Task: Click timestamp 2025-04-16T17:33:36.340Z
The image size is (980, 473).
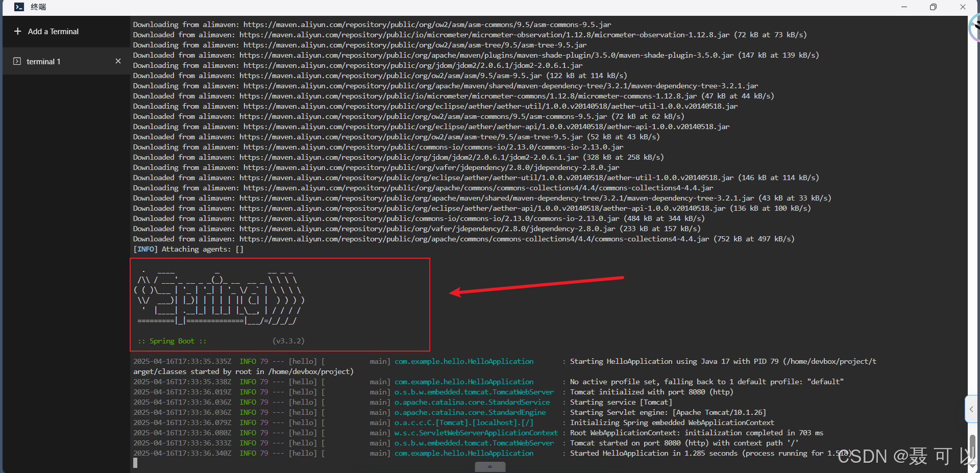Action: (x=182, y=453)
